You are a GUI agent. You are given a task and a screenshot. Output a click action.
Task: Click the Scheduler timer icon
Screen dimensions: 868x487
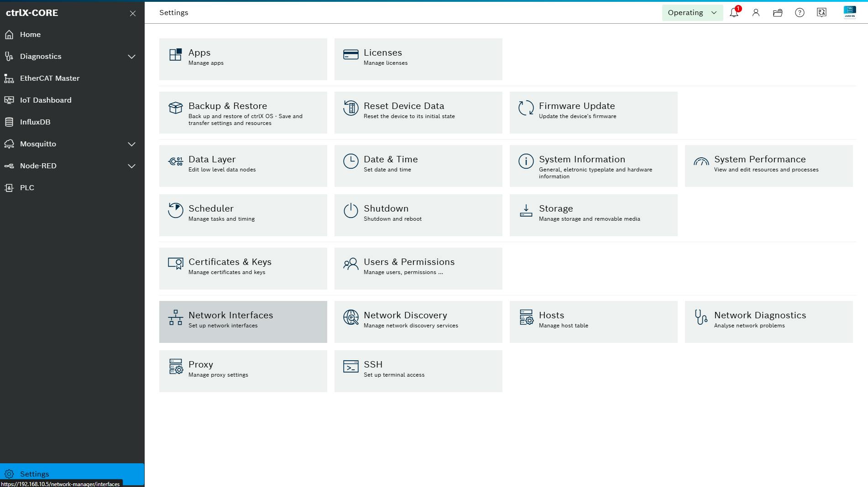tap(176, 211)
